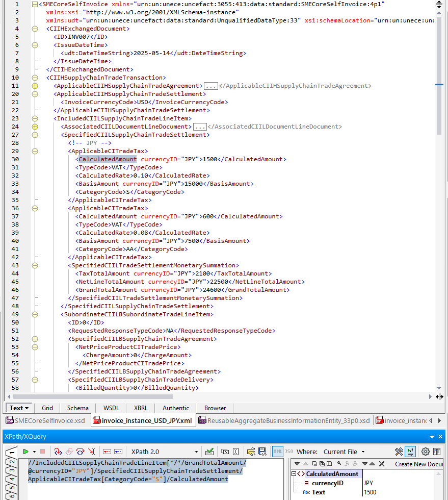Click the step-out icon with red X arrow
This screenshot has height=500, width=448.
[x=92, y=452]
